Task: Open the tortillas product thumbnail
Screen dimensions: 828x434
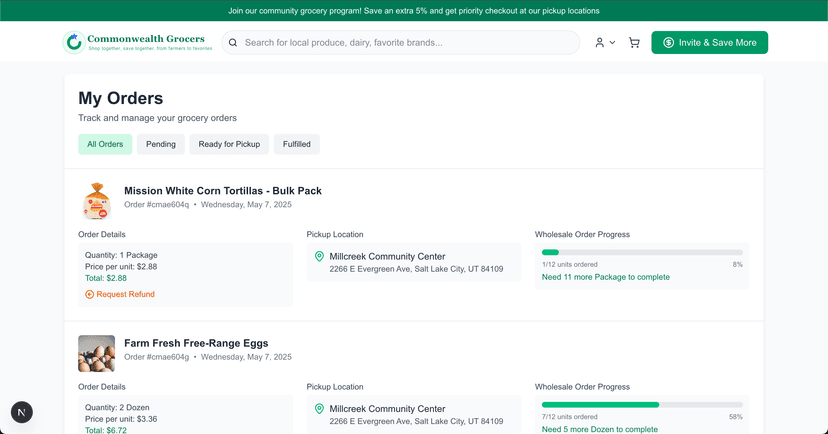Action: tap(97, 201)
